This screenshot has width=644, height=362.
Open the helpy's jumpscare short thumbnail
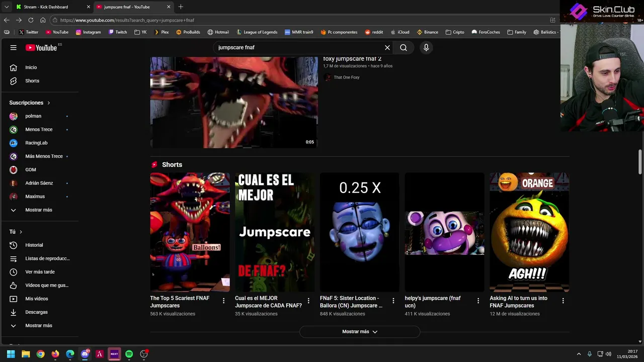pyautogui.click(x=445, y=232)
